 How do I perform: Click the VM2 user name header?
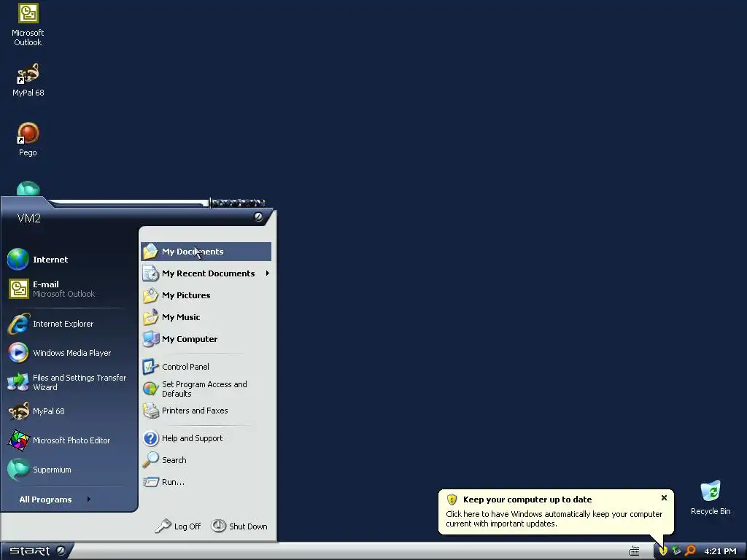(29, 219)
